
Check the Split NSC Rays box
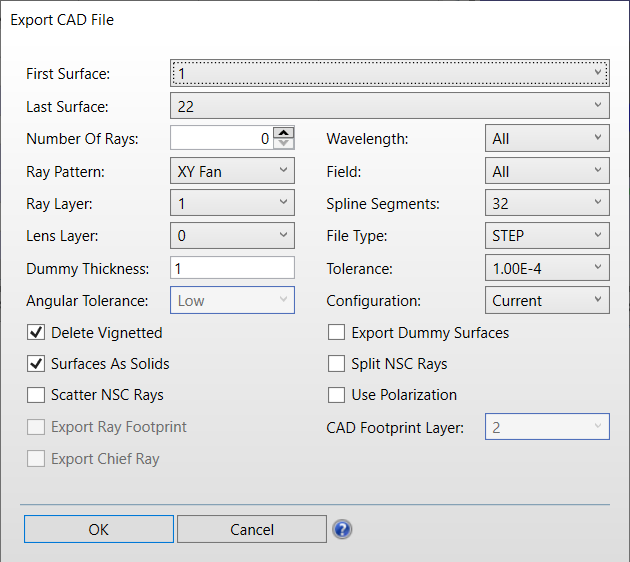coord(337,363)
